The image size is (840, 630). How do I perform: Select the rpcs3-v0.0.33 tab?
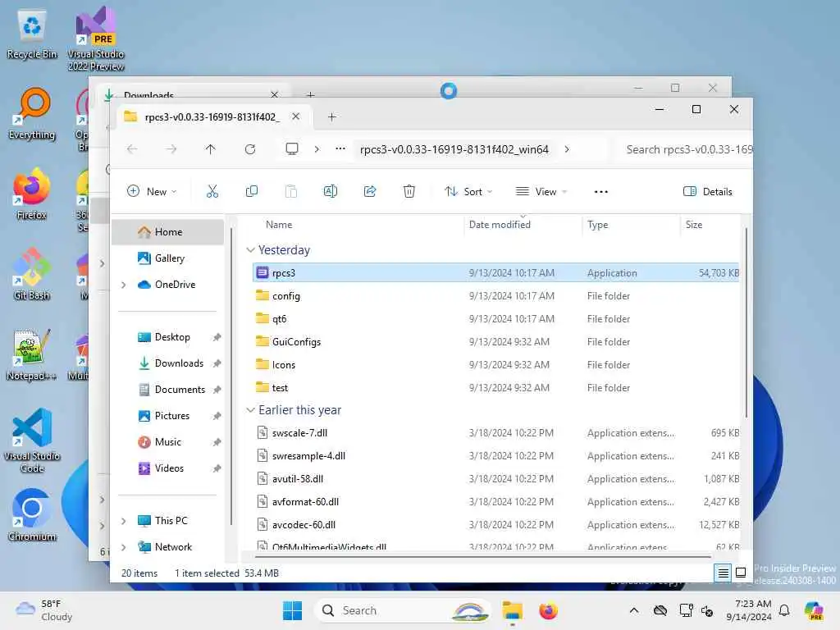click(x=212, y=116)
